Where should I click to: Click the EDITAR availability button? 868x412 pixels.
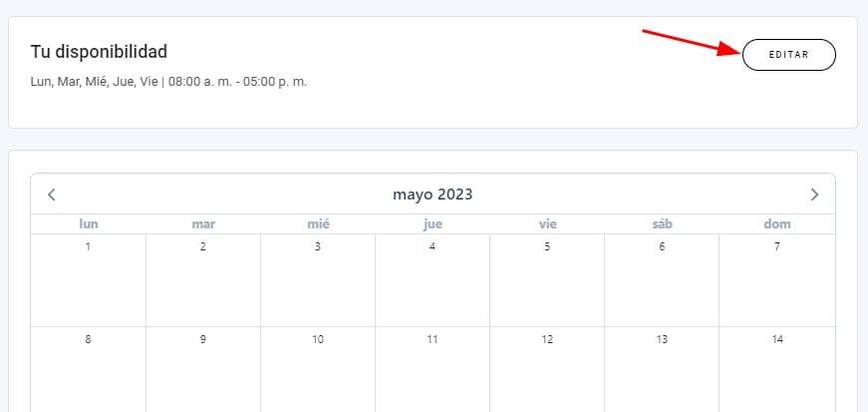[x=788, y=56]
